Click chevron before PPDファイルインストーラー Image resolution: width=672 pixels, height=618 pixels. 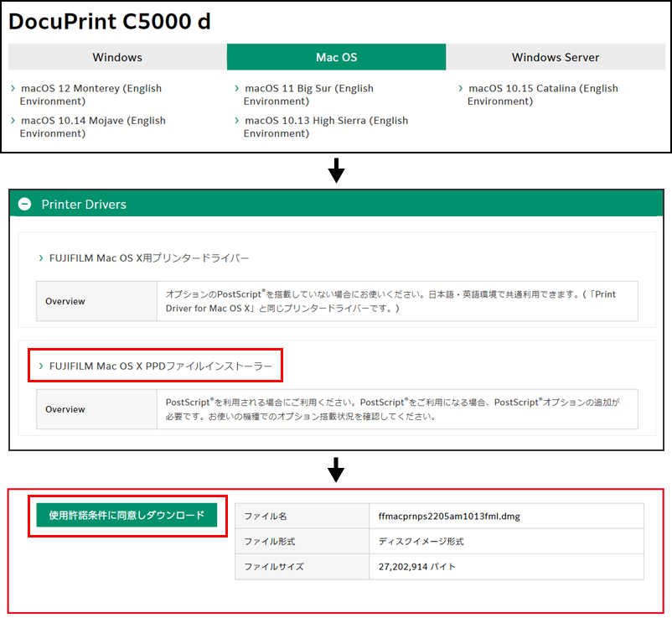tap(42, 366)
